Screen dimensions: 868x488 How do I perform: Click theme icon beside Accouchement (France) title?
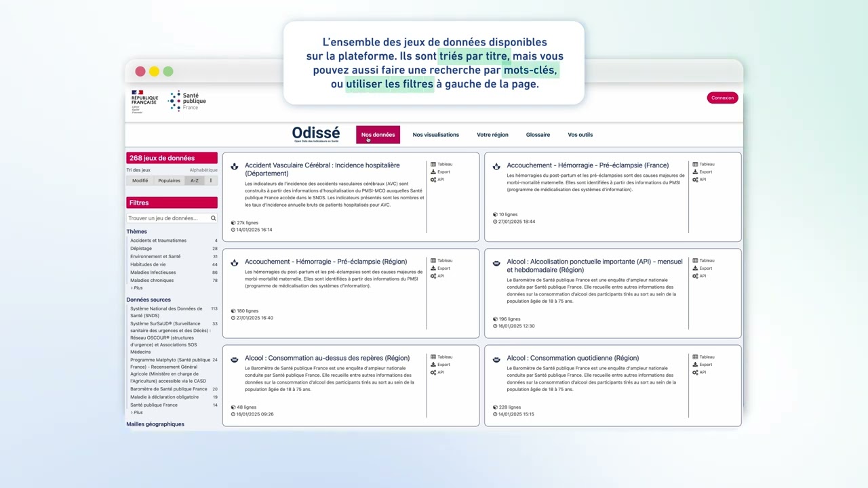pyautogui.click(x=496, y=166)
